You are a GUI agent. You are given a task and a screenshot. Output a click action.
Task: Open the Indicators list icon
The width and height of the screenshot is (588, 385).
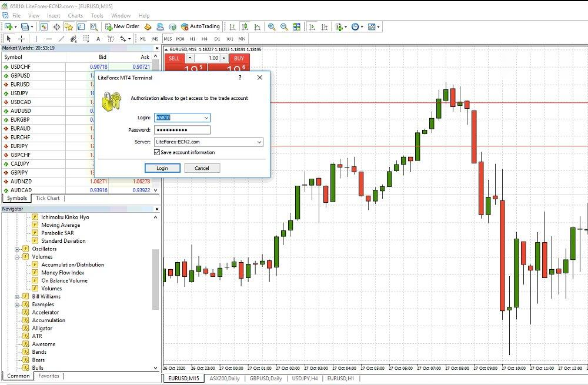tap(340, 26)
